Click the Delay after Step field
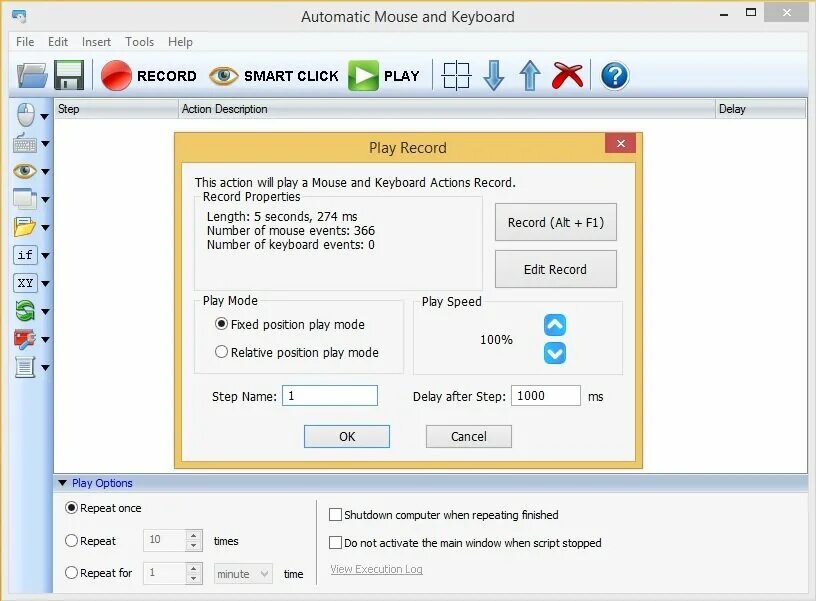The height and width of the screenshot is (601, 816). 546,395
